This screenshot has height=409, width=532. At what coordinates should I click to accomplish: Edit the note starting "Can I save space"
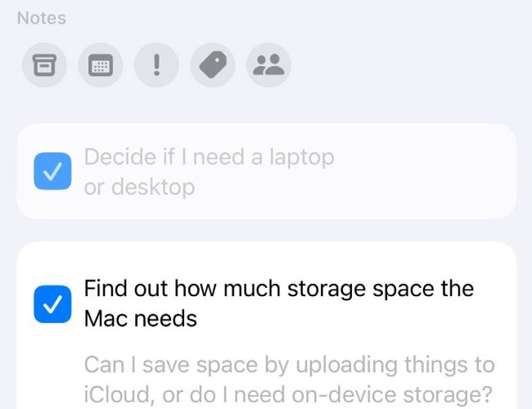coord(290,378)
